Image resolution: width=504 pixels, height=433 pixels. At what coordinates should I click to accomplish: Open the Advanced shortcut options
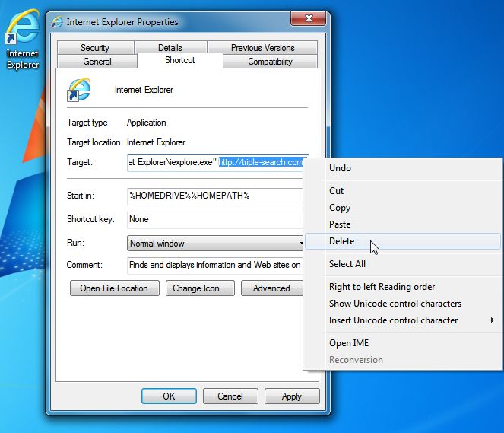tap(272, 288)
